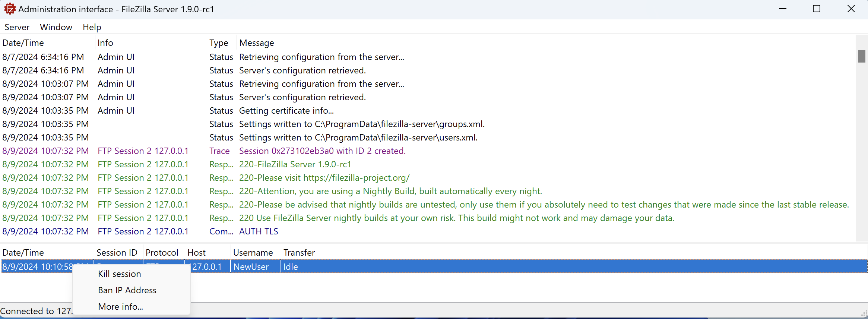This screenshot has height=319, width=868.
Task: Click the log's Type column header
Action: pyautogui.click(x=219, y=43)
